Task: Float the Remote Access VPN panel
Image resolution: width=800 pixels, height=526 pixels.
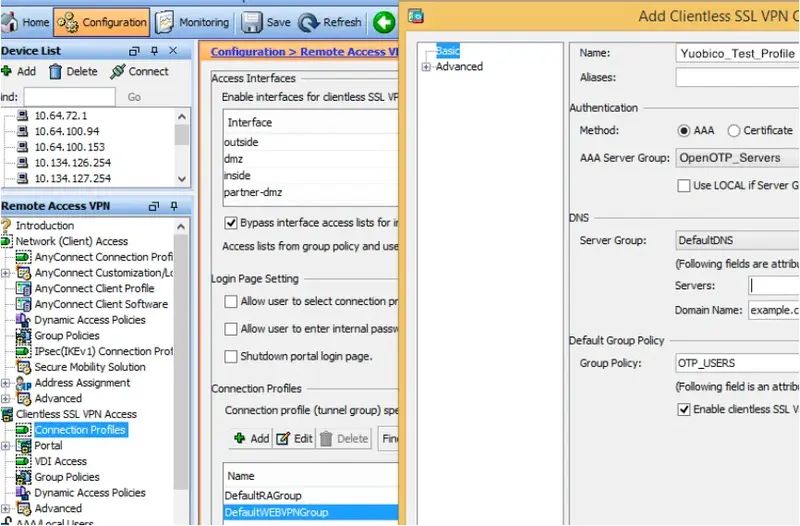Action: [154, 206]
